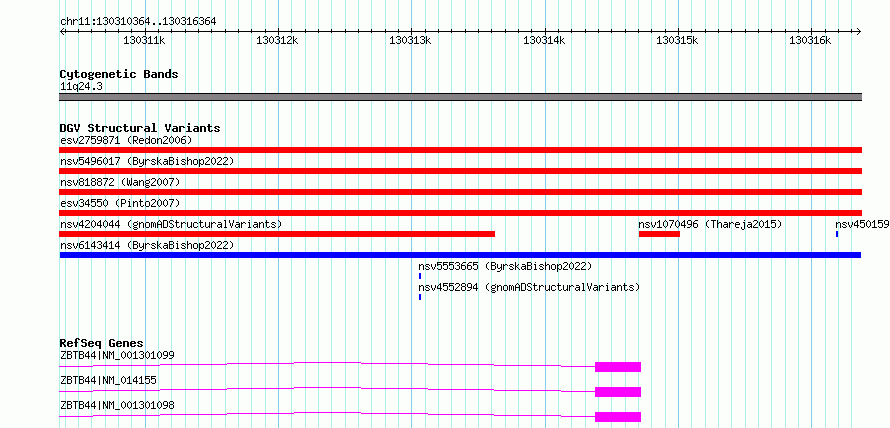
Task: Click the 11q24.3 band label
Action: tap(81, 87)
